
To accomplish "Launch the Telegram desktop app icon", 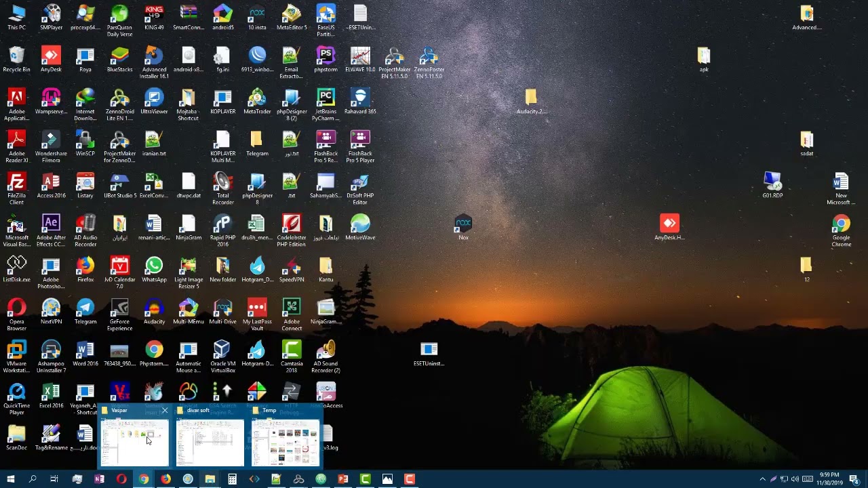I will (x=85, y=312).
